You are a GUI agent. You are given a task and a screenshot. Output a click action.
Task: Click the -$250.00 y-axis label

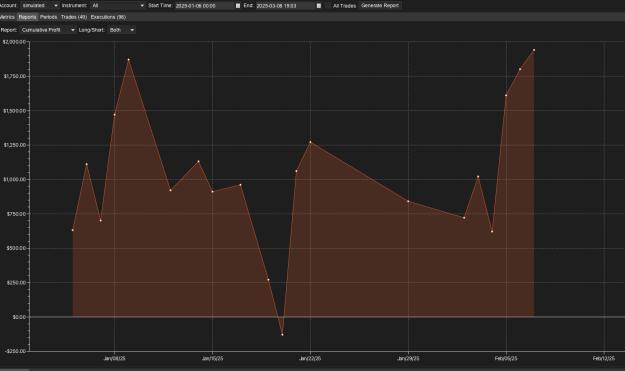[15, 351]
